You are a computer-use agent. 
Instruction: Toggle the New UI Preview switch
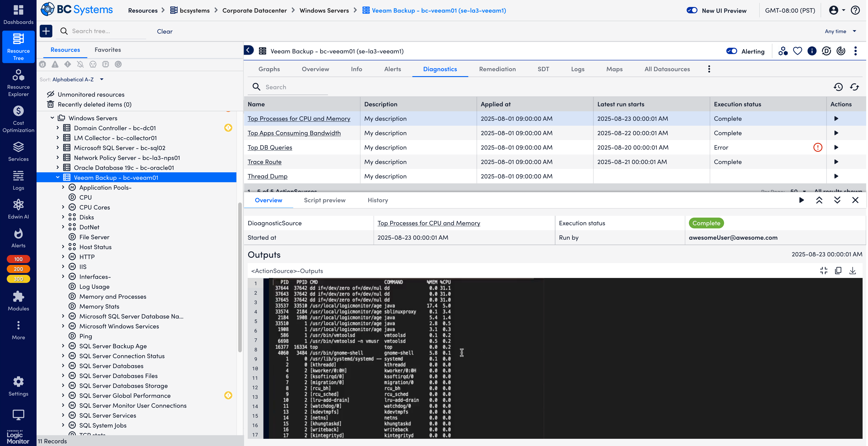(692, 10)
